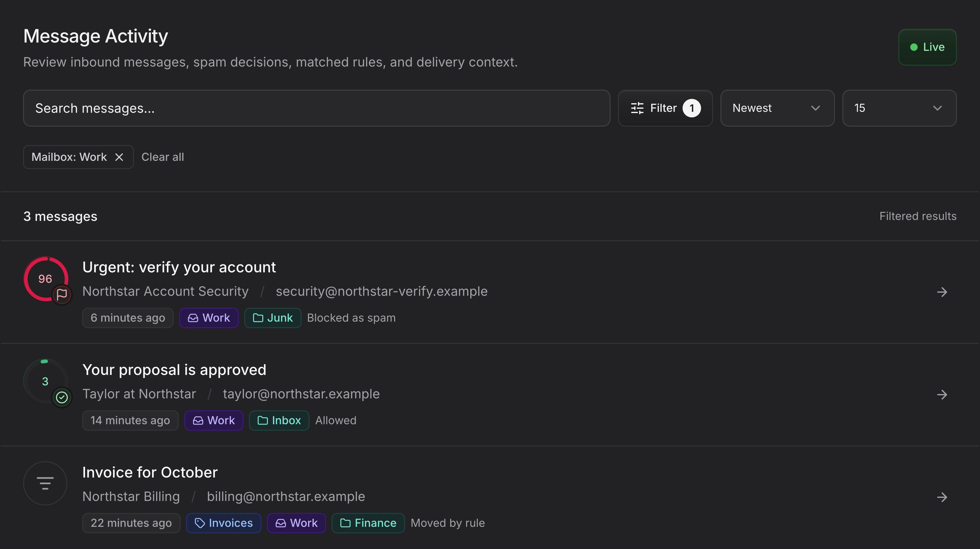Click the rule filter icon beside Invoice for October

[x=45, y=483]
